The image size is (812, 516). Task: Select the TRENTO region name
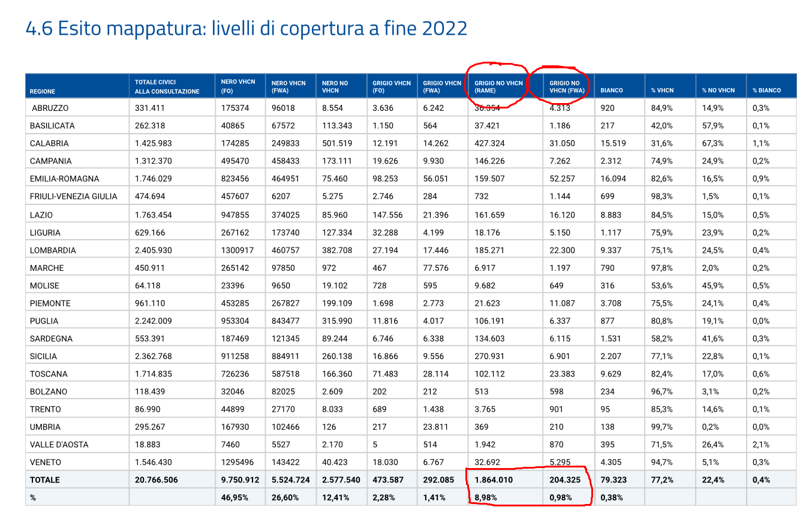45,409
